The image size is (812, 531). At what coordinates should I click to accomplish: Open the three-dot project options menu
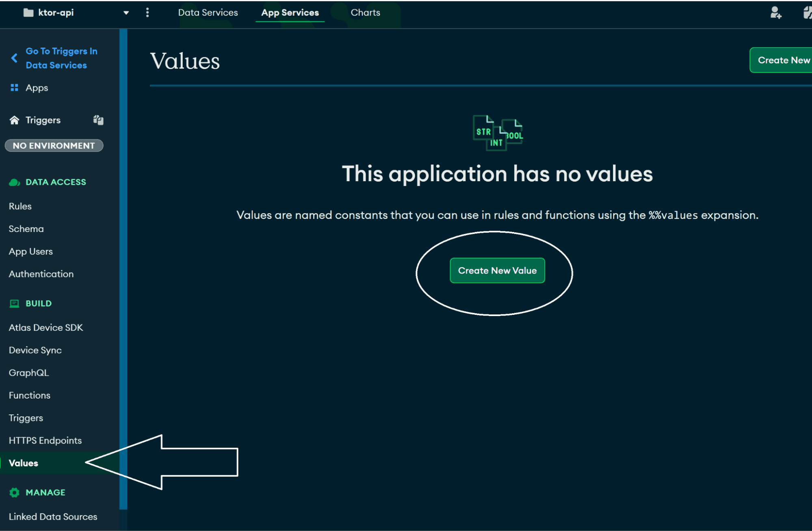[147, 13]
